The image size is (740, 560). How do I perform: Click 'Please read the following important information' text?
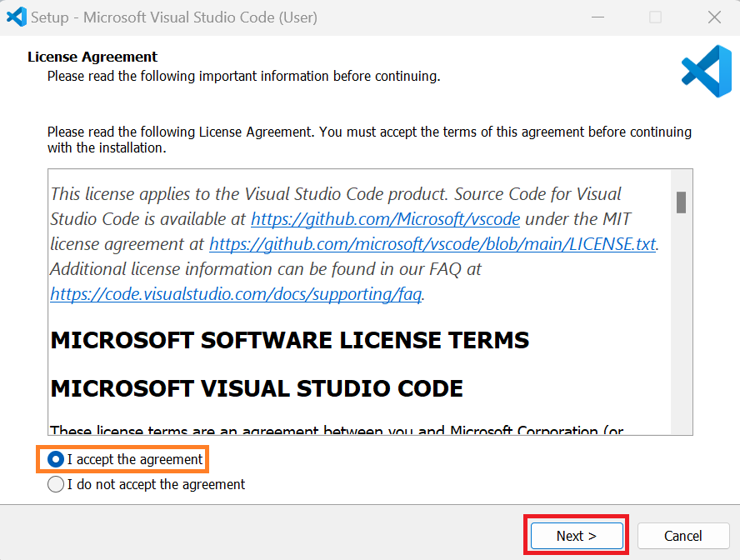(x=243, y=76)
